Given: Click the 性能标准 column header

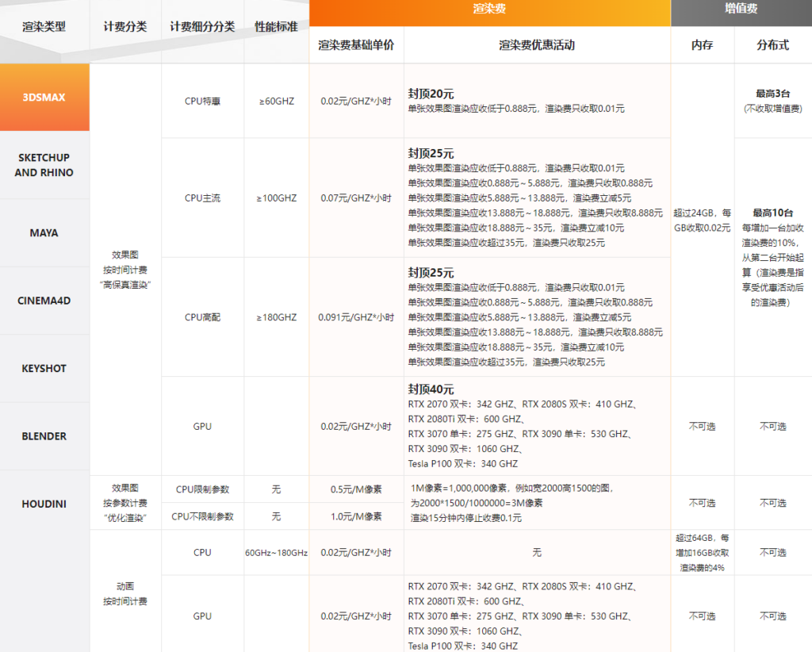Looking at the screenshot, I should click(277, 27).
